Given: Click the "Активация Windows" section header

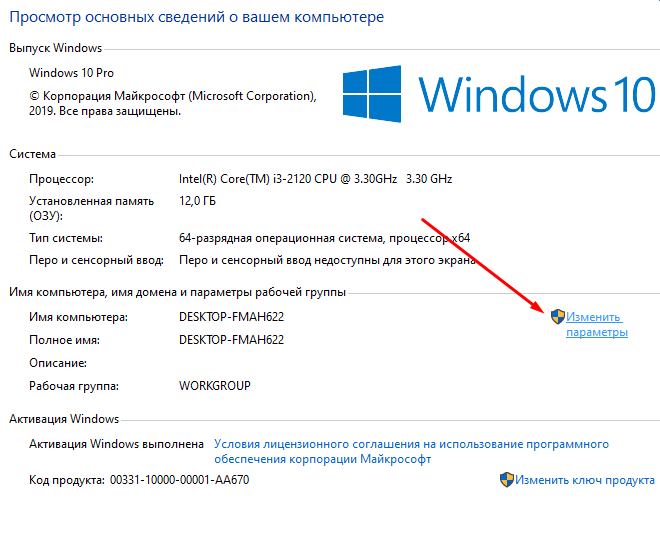Looking at the screenshot, I should (x=64, y=419).
